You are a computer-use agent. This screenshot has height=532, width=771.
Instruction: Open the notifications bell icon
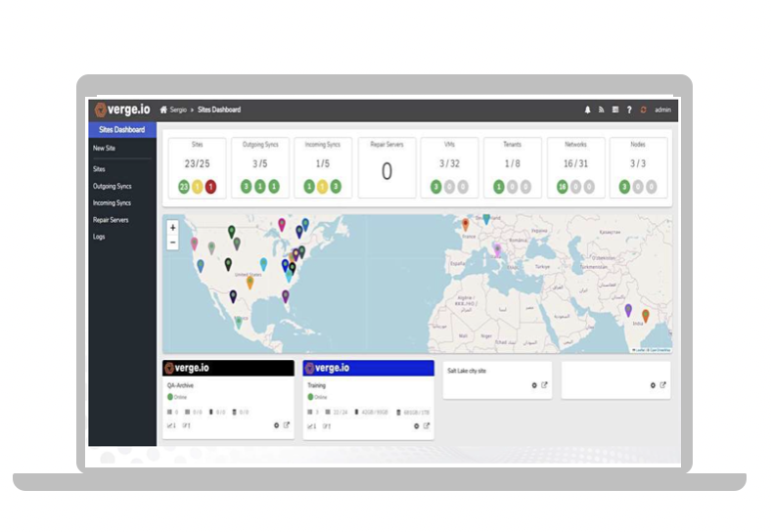(587, 110)
